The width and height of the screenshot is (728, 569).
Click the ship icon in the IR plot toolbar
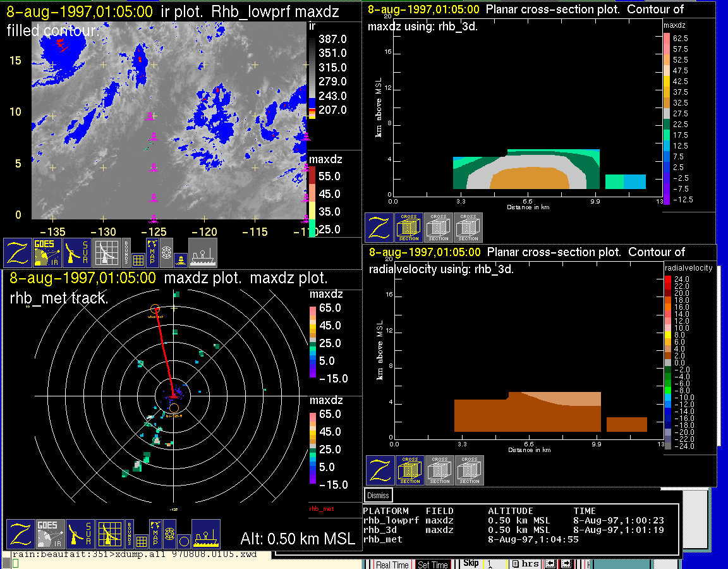[203, 253]
